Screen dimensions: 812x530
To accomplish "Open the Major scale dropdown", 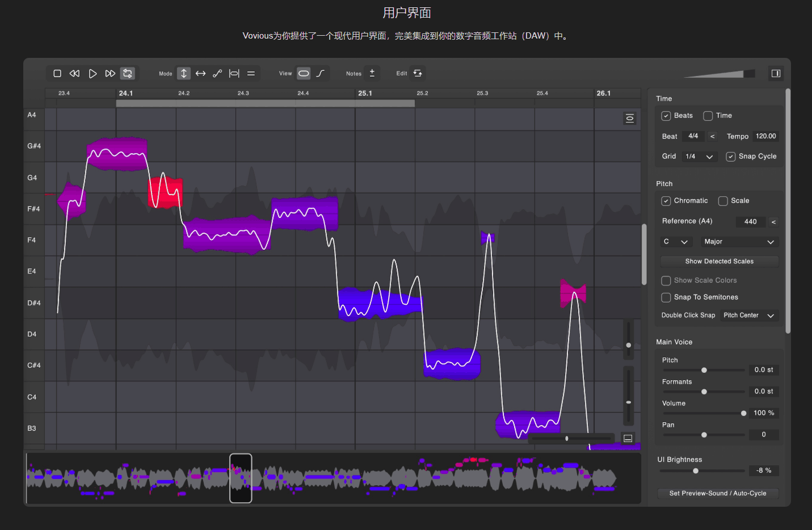I will (739, 241).
